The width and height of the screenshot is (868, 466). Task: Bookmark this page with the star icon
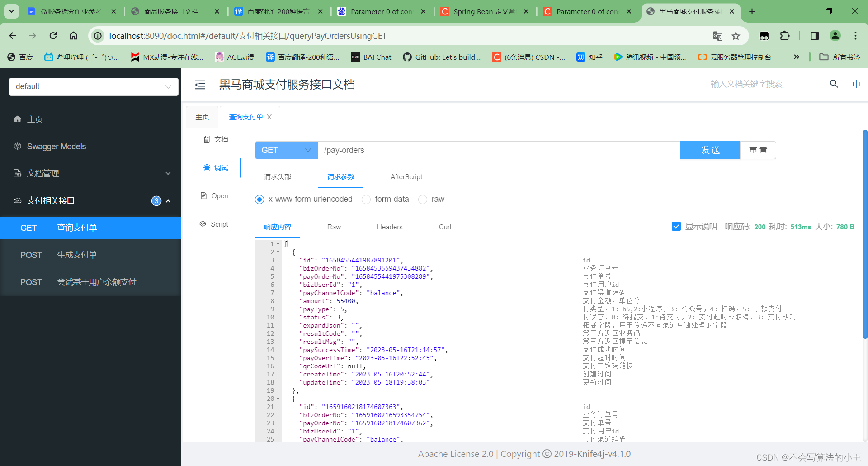tap(736, 36)
